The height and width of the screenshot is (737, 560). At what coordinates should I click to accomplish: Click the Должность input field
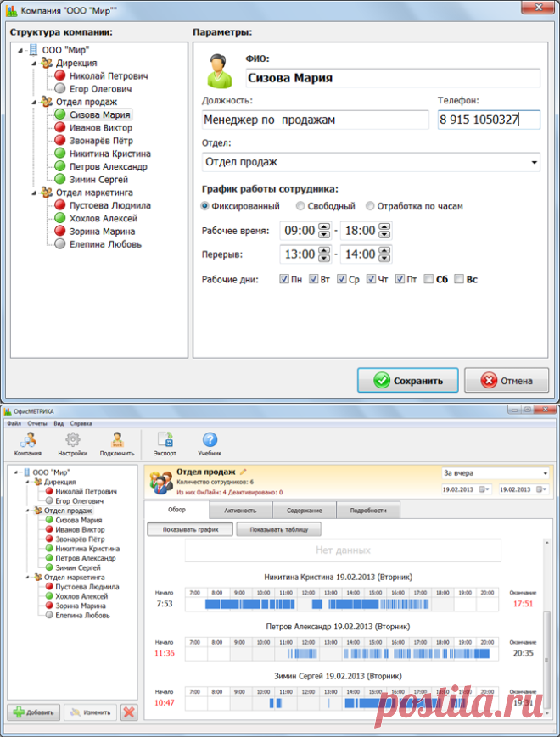315,120
